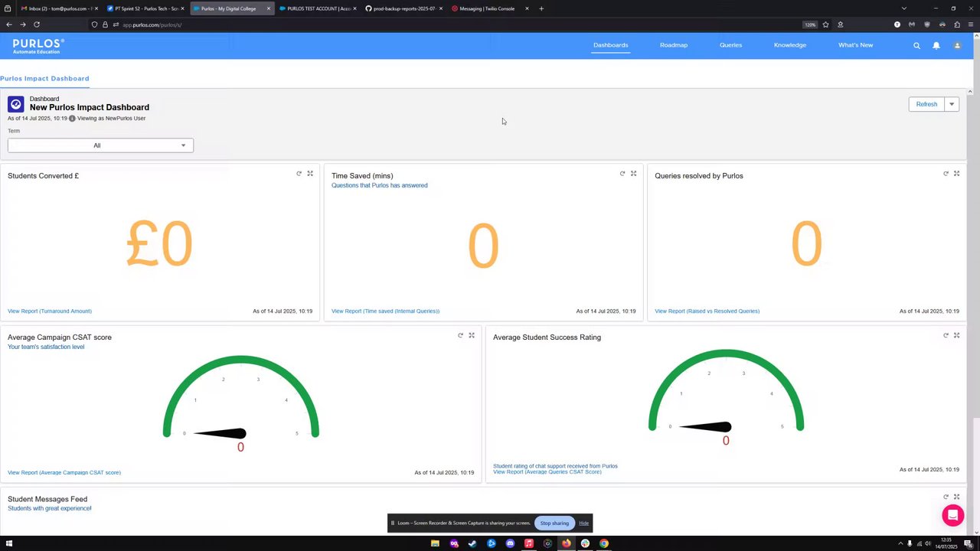Image resolution: width=980 pixels, height=551 pixels.
Task: Click the £0 Students Converted value
Action: pyautogui.click(x=159, y=244)
